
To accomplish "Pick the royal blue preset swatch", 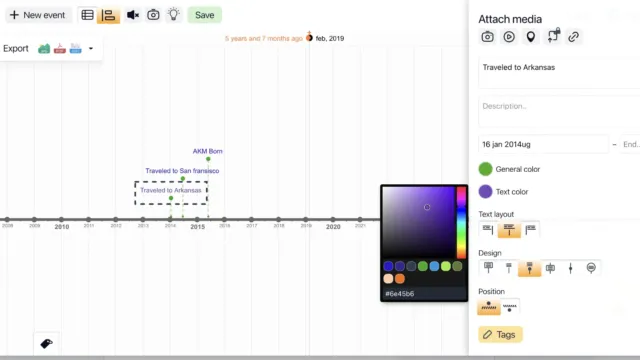I will pyautogui.click(x=388, y=267).
